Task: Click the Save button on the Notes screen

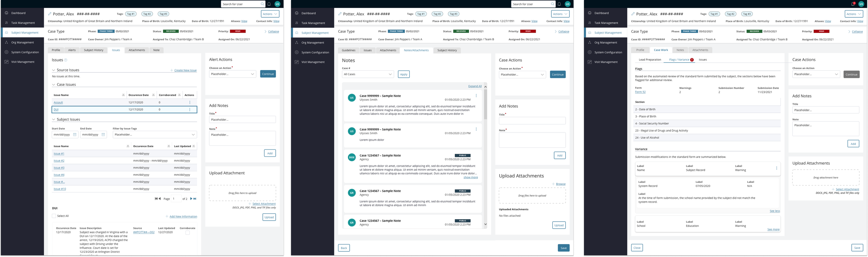Action: [564, 248]
